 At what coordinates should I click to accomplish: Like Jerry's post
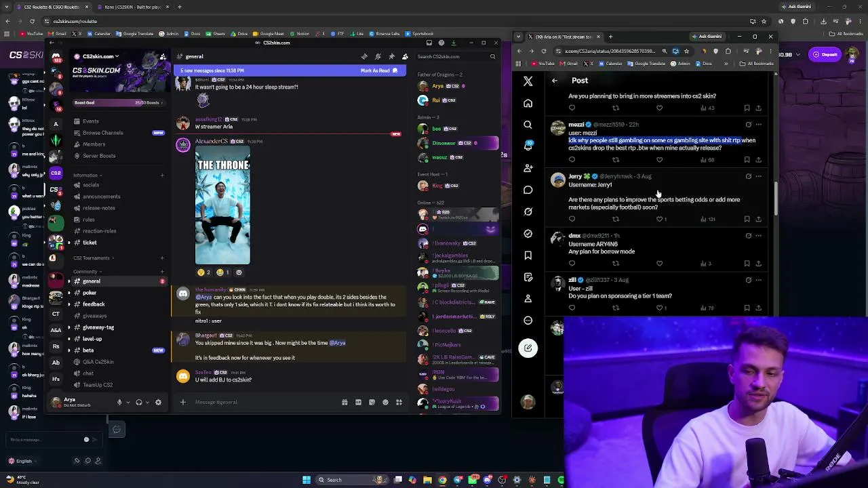[x=661, y=219]
